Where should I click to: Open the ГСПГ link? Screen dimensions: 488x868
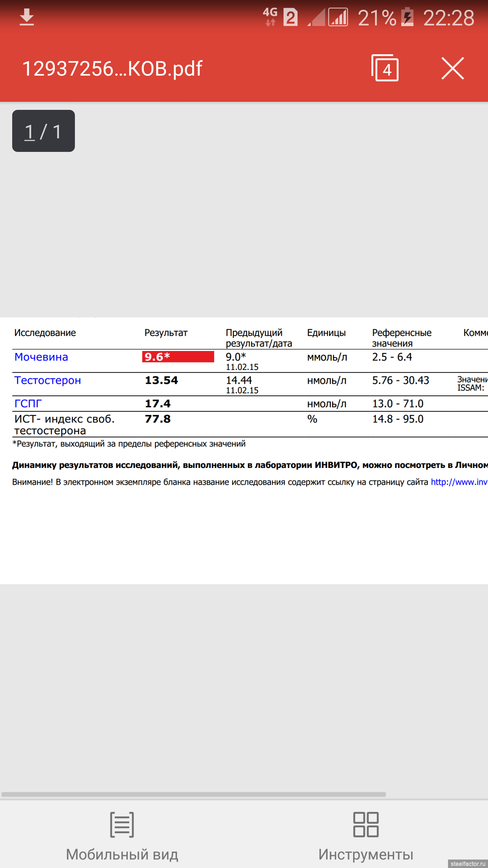[28, 403]
